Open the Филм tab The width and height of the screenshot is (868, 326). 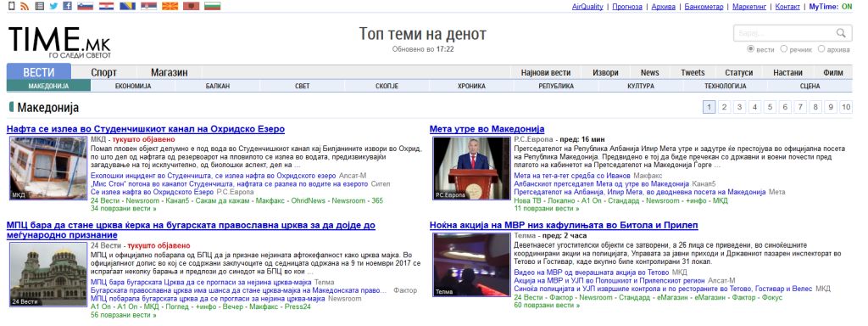tap(833, 72)
